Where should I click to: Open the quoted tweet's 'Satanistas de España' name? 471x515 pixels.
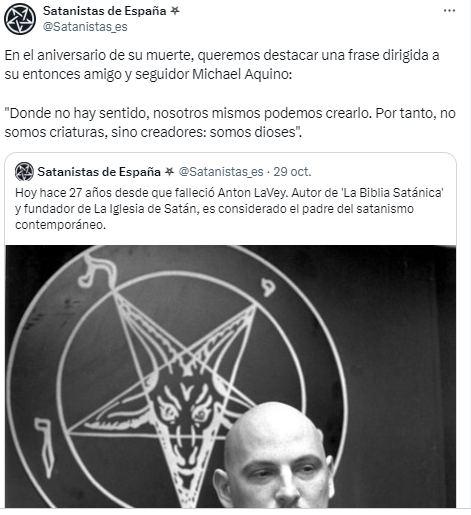[99, 172]
